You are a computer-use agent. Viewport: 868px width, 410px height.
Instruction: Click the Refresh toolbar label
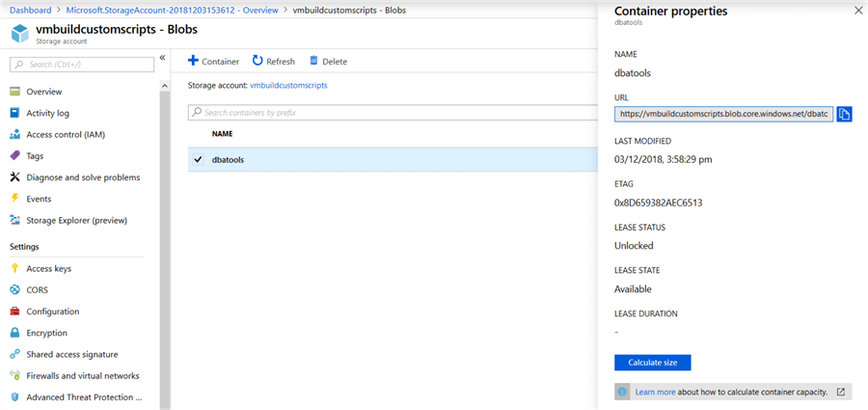(x=281, y=62)
